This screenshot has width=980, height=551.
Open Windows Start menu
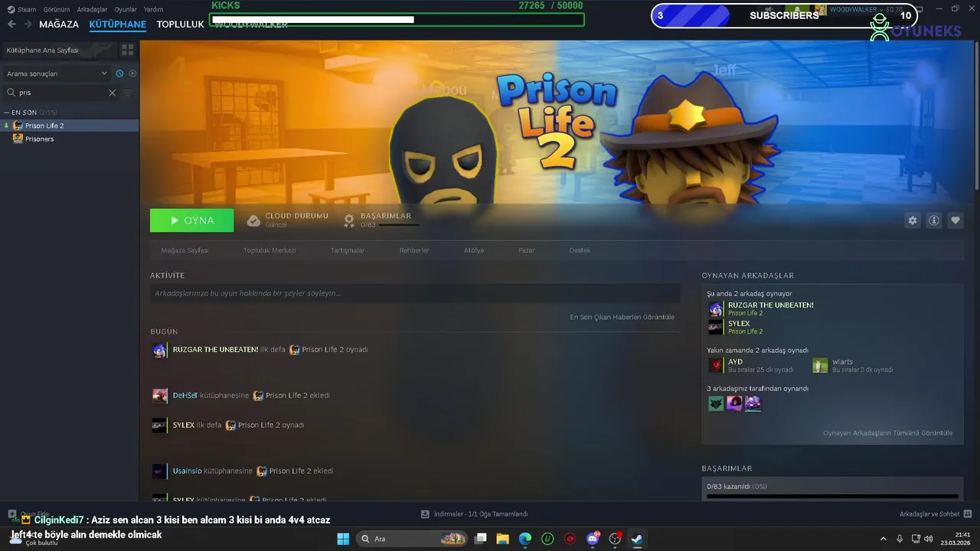[x=343, y=539]
